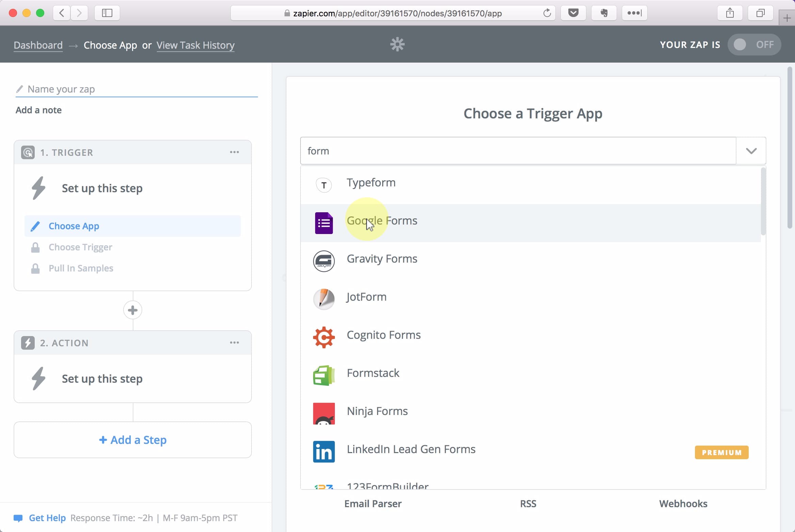Open the Get Help link

click(47, 518)
